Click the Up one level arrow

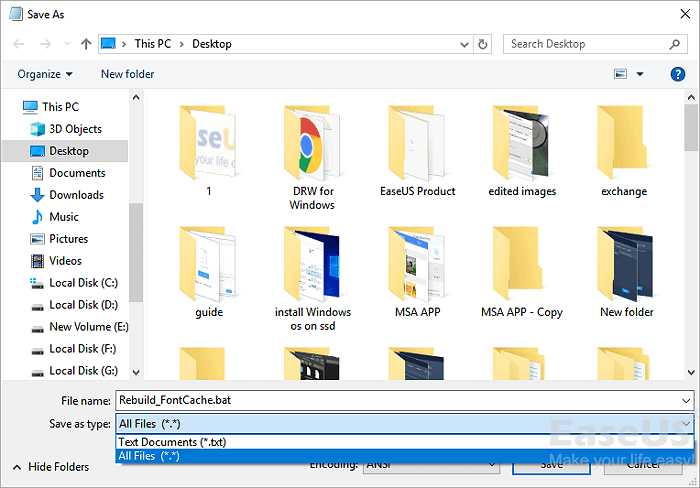(86, 44)
